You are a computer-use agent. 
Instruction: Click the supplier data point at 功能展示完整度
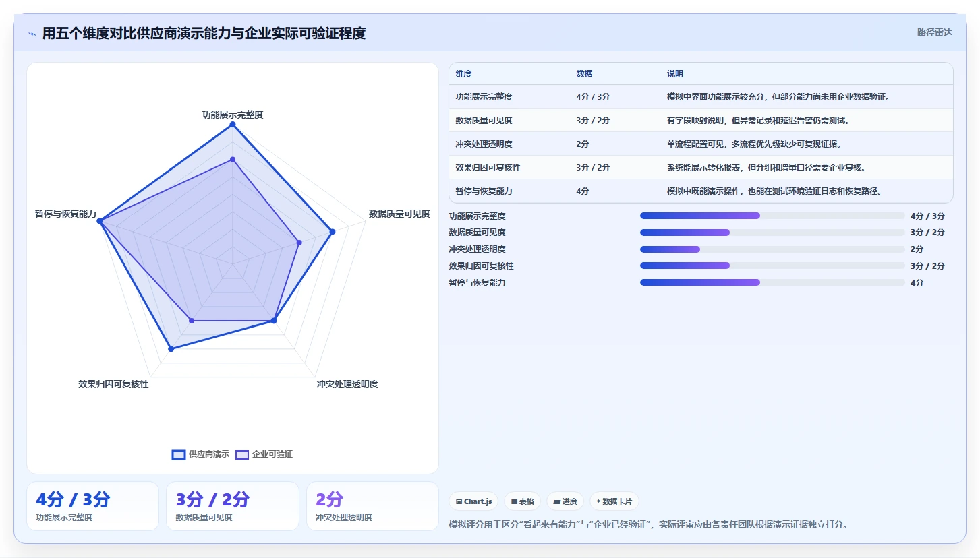click(233, 125)
